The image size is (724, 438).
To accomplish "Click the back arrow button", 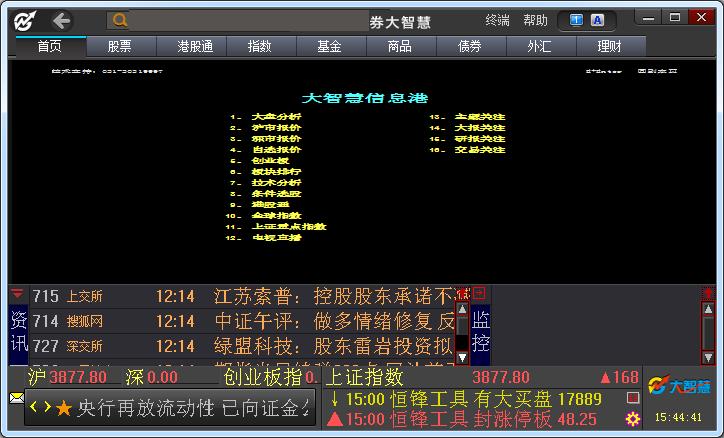I will pyautogui.click(x=62, y=20).
